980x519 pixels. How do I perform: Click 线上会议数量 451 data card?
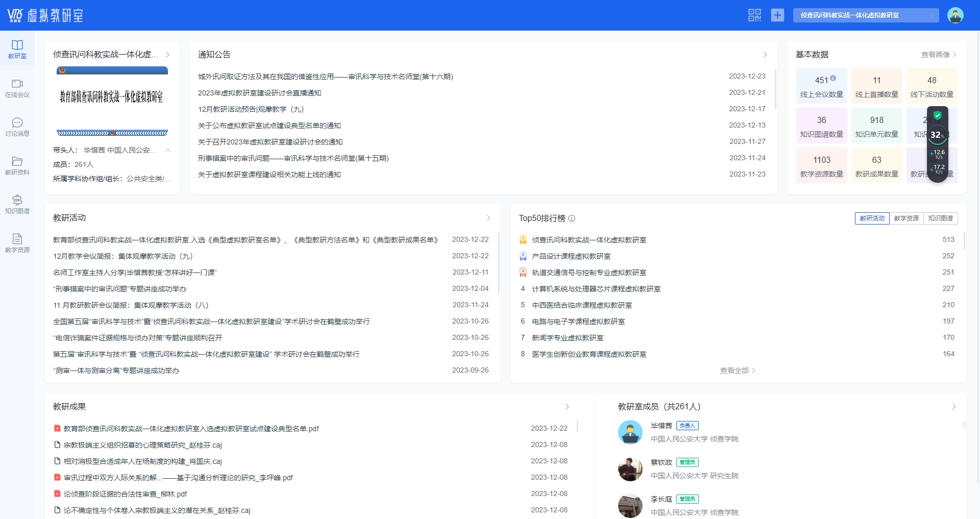(x=821, y=86)
